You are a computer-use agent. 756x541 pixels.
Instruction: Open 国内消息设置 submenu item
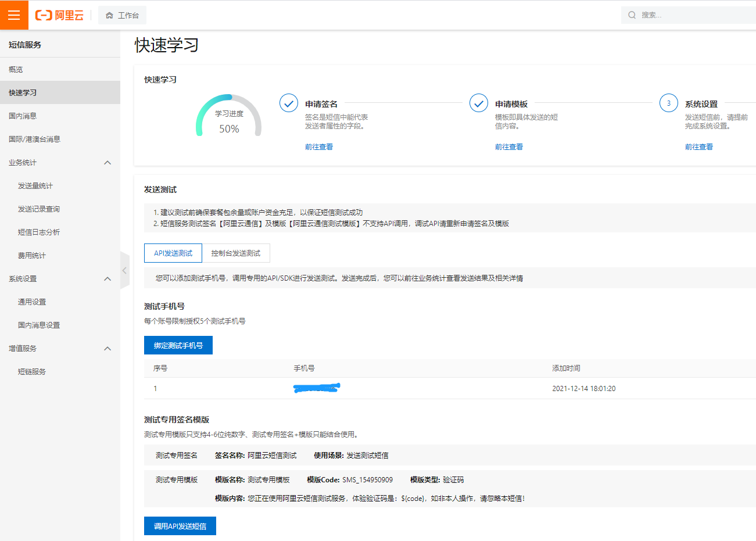click(60, 325)
